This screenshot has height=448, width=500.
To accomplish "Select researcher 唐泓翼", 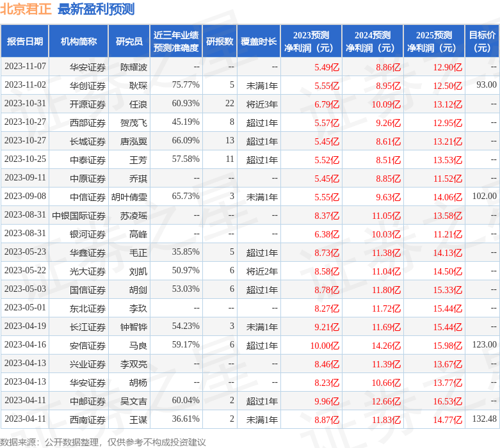I will pos(134,141).
